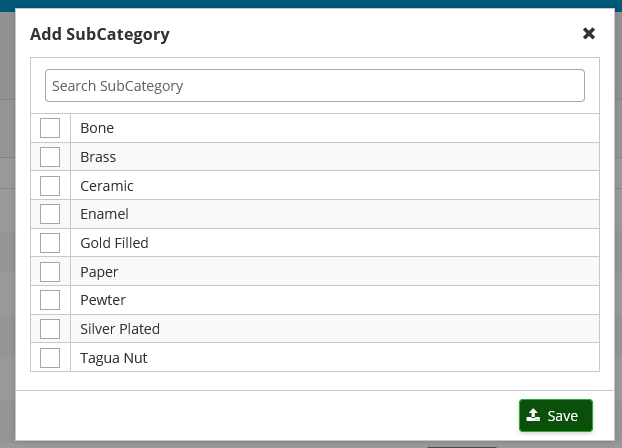Mark the Paper checkbox
The width and height of the screenshot is (622, 448).
(x=50, y=272)
